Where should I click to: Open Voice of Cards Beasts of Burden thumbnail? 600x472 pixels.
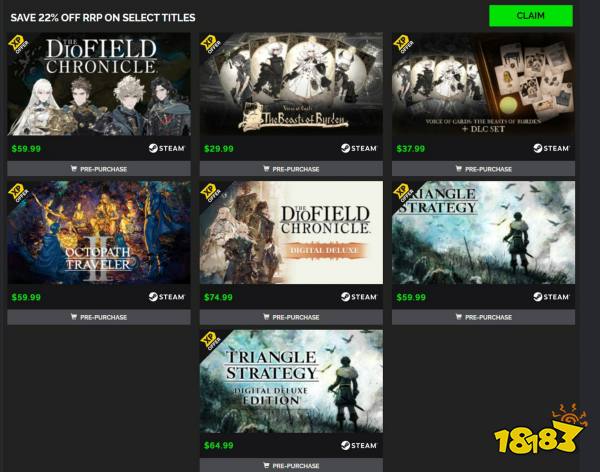(x=291, y=84)
